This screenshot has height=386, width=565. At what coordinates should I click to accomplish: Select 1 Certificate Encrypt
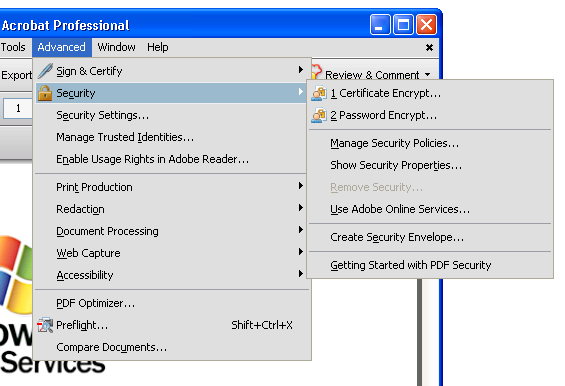click(430, 93)
